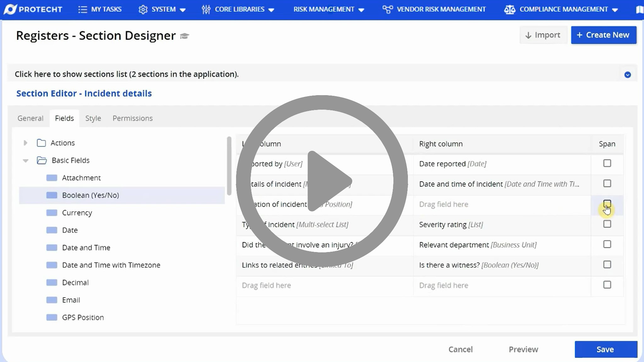Open Core Libraries via its sliders icon
Image resolution: width=644 pixels, height=362 pixels.
coord(206,9)
